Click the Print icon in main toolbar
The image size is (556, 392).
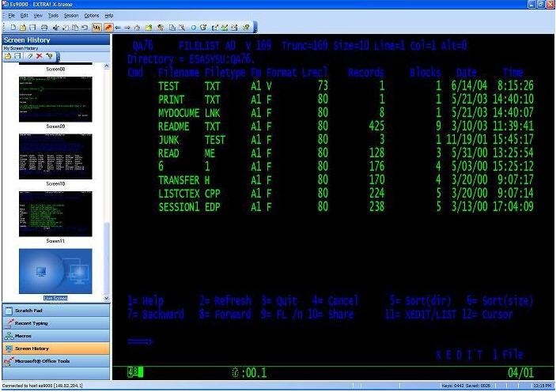pos(44,28)
